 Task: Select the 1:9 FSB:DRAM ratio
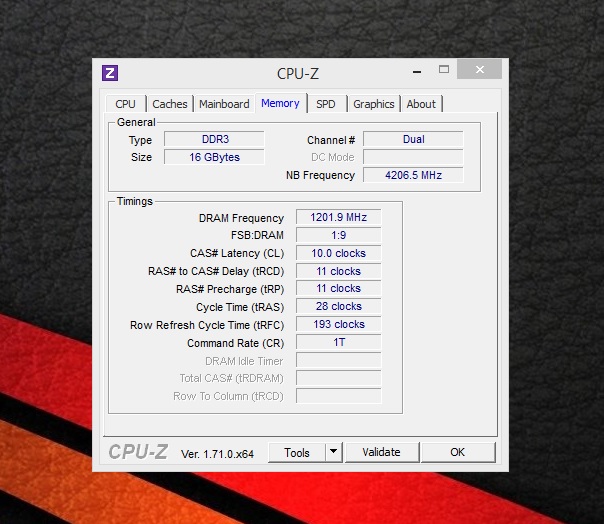click(x=339, y=235)
